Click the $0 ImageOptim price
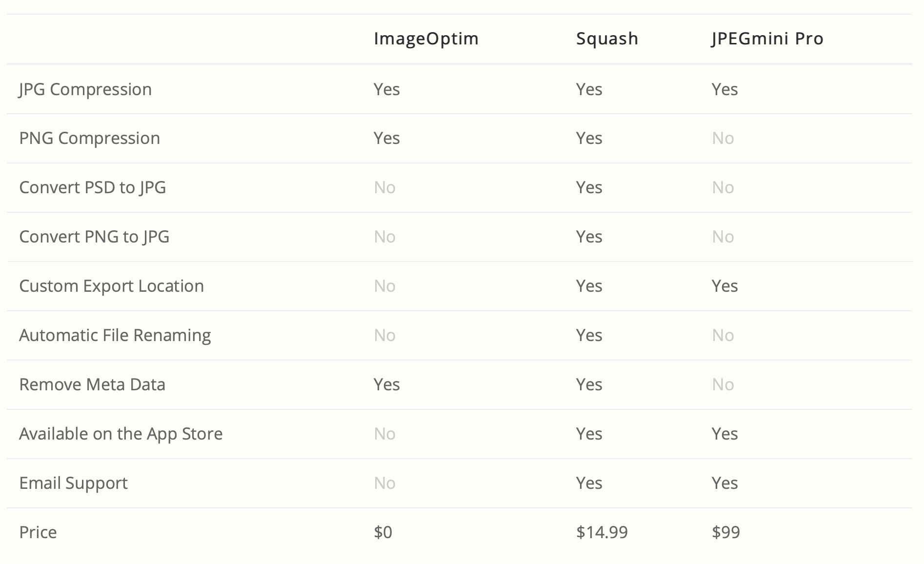 (x=383, y=532)
